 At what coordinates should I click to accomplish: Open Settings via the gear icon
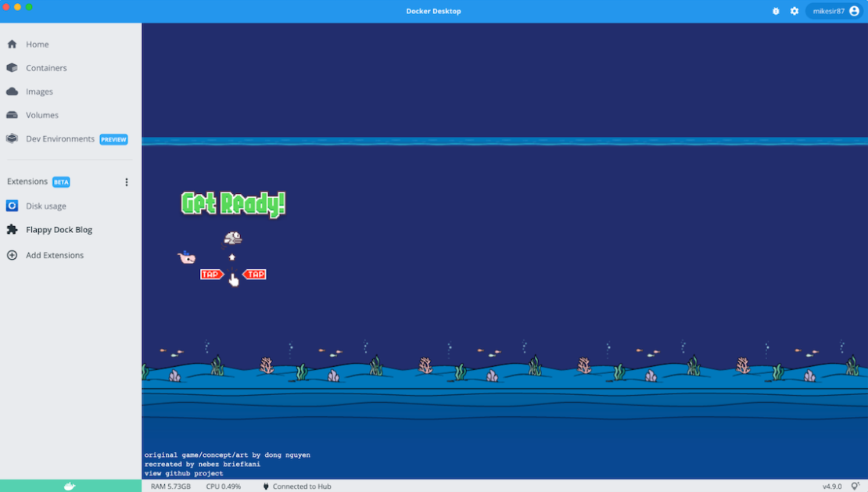(x=794, y=11)
